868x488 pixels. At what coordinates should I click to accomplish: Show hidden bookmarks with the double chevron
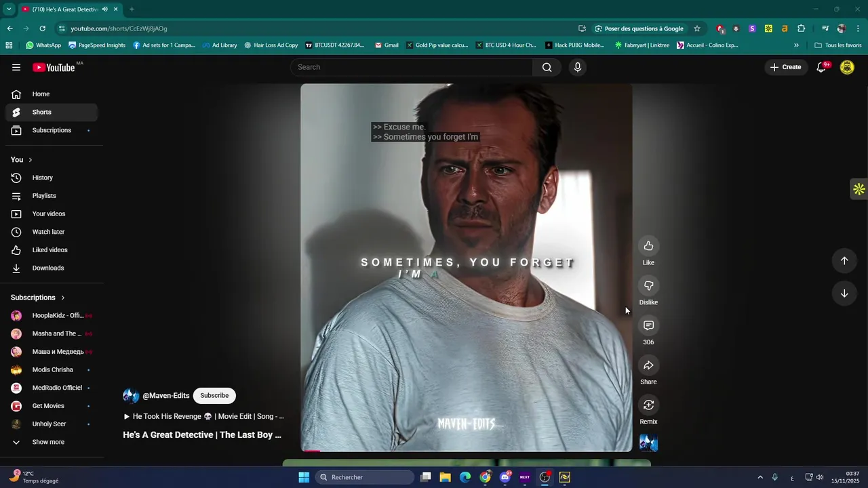796,45
